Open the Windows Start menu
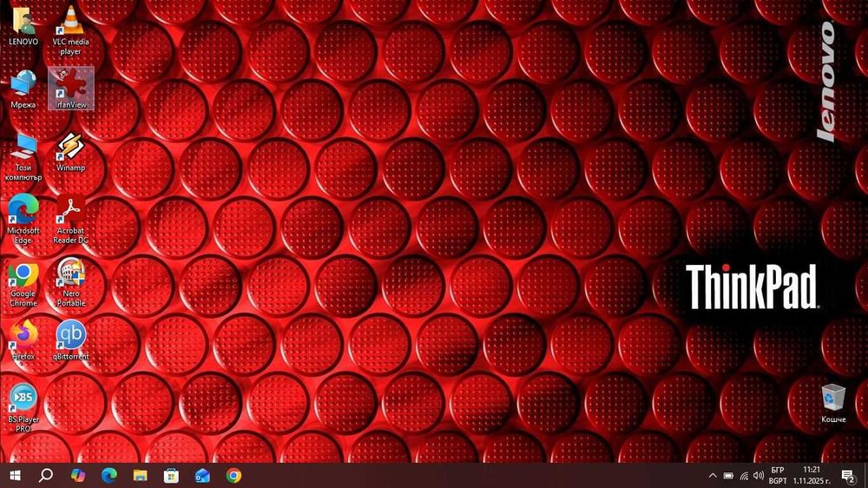The width and height of the screenshot is (868, 488). [x=15, y=475]
